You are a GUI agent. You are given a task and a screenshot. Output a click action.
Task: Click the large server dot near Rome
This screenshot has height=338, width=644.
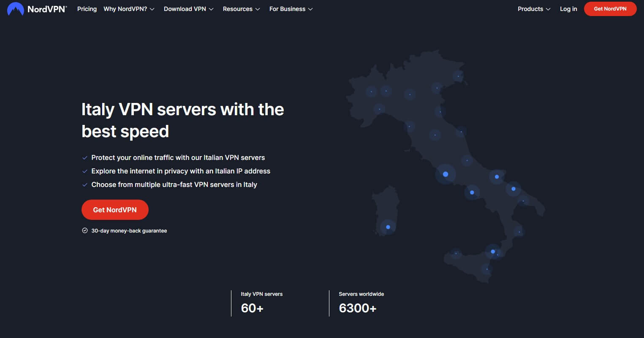coord(446,174)
